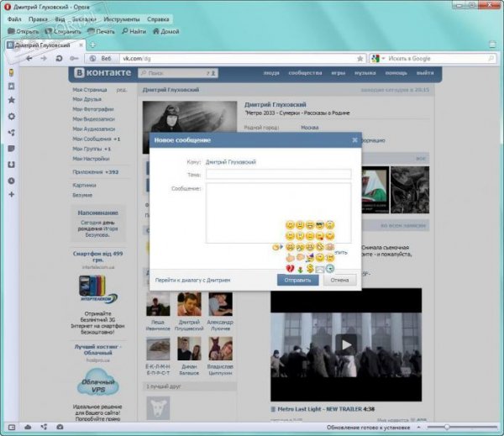Open the Инструменты menu

[x=122, y=19]
